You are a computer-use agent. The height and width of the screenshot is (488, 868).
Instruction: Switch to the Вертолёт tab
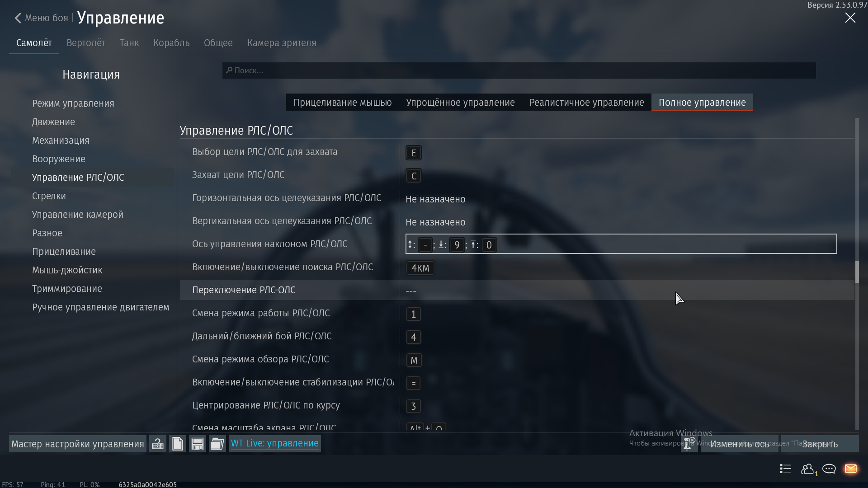tap(86, 43)
